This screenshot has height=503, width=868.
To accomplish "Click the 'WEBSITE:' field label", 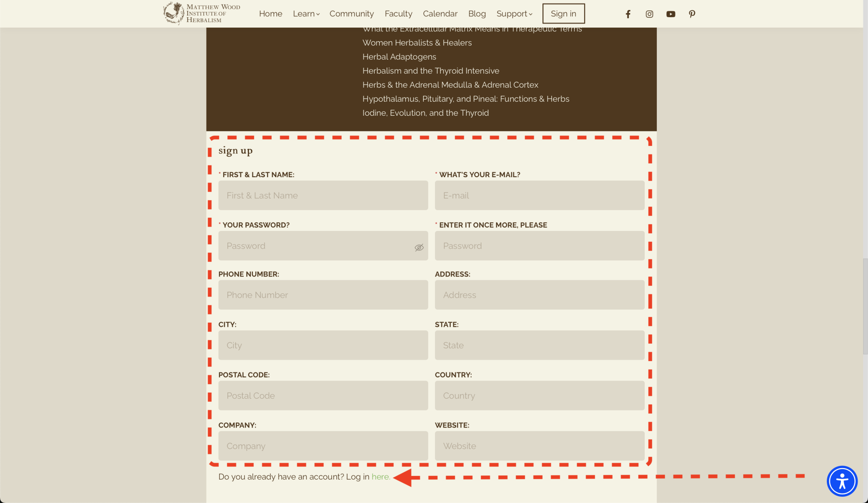I will [452, 425].
